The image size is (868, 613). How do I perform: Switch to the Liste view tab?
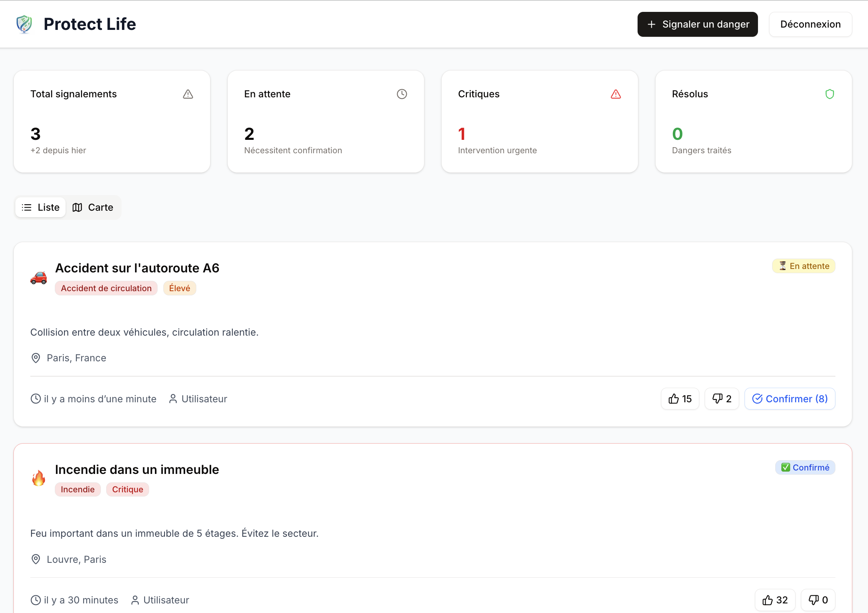[x=41, y=207]
